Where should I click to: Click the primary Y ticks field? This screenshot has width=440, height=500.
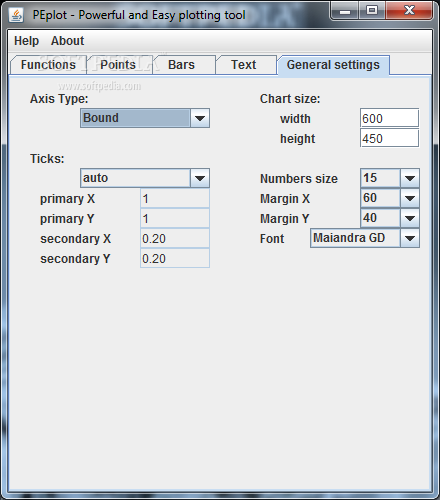click(175, 219)
